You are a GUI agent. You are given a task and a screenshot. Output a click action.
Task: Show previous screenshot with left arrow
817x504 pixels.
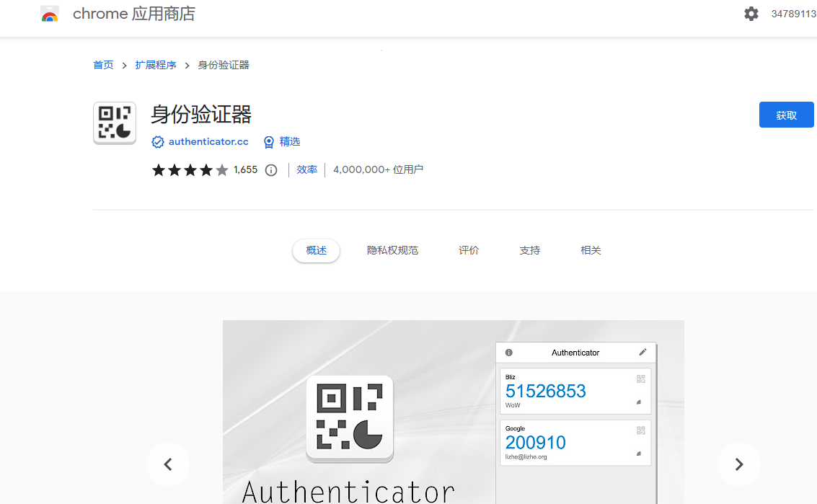point(168,464)
